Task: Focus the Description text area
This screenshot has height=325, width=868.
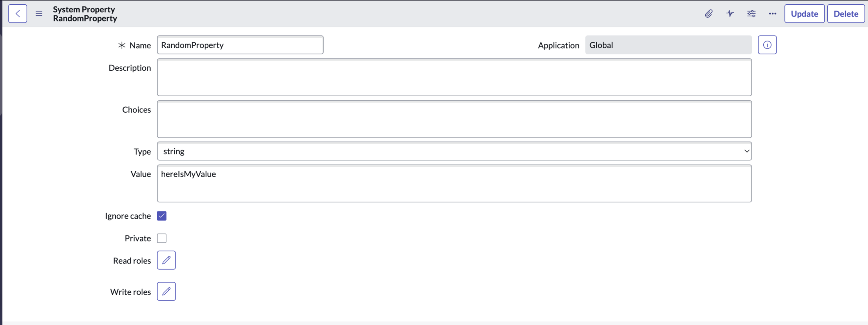Action: [454, 78]
